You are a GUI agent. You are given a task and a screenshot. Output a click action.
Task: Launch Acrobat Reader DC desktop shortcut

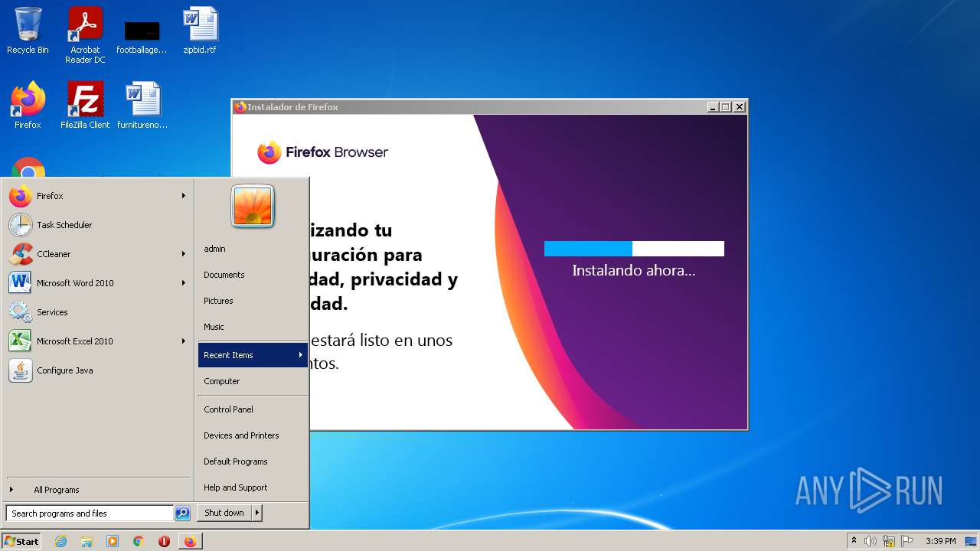(85, 35)
